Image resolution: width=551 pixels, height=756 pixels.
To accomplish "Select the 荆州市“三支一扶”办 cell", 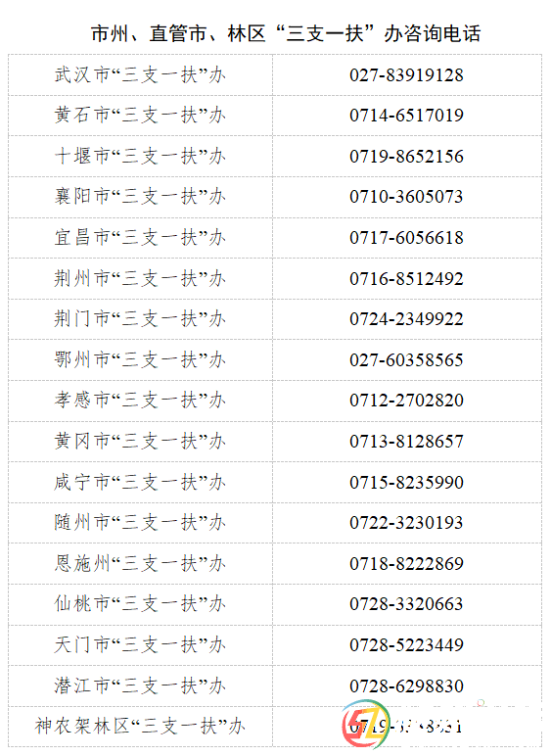I will 140,278.
